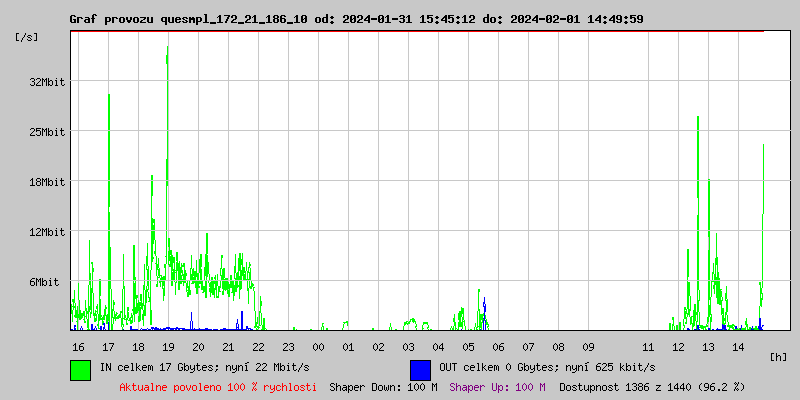Click the '12Mbit' y-axis label
800x400 pixels.
click(47, 232)
